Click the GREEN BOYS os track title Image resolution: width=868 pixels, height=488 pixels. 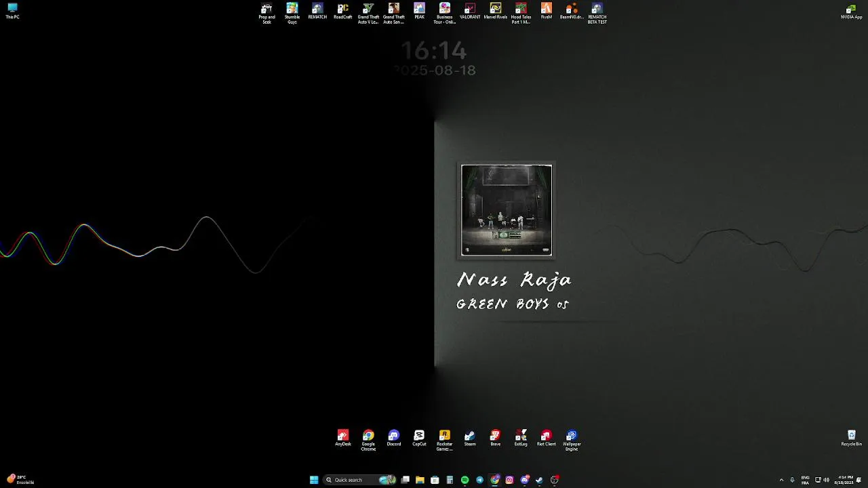pyautogui.click(x=513, y=304)
